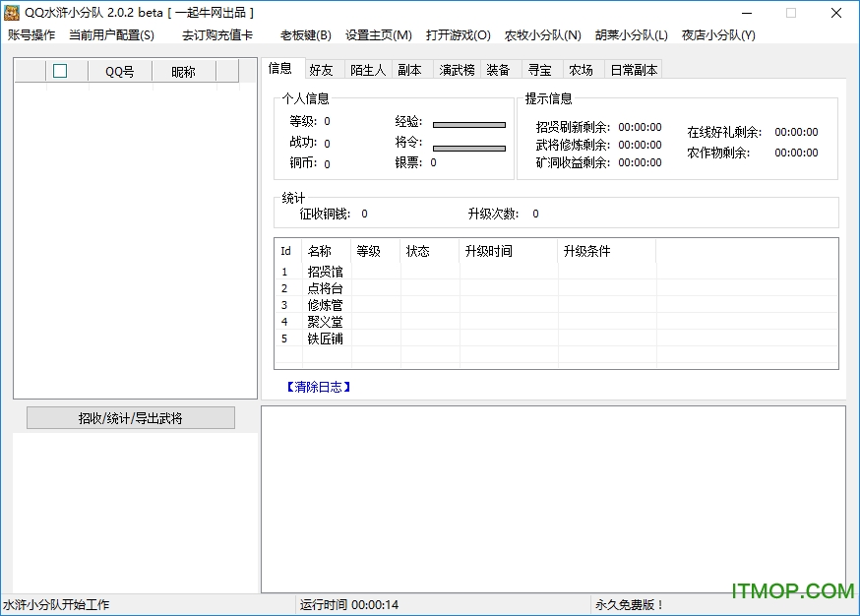Switch to the 副本 tab
Viewport: 860px width, 616px height.
[x=409, y=70]
